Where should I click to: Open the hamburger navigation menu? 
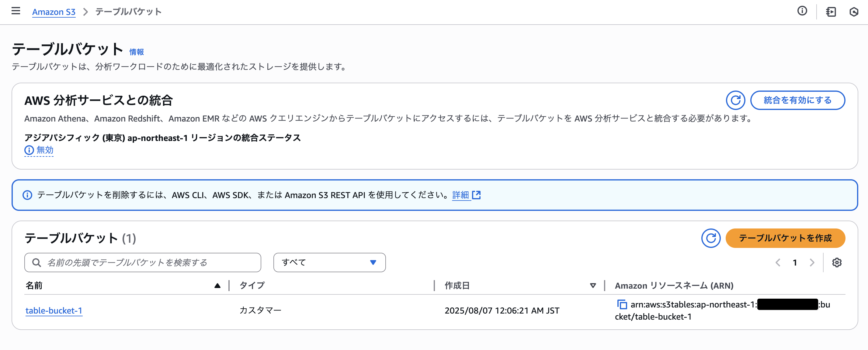coord(16,11)
